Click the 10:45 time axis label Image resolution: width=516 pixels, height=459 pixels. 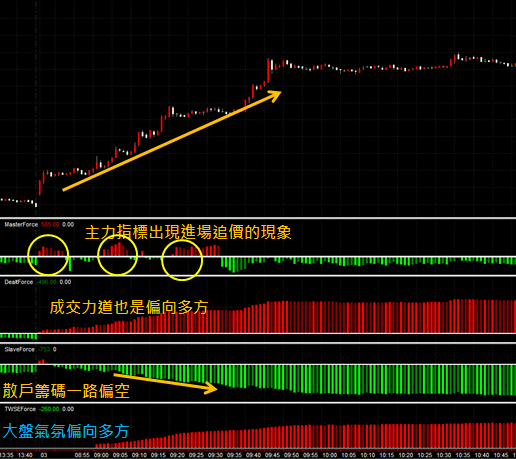pyautogui.click(x=500, y=455)
